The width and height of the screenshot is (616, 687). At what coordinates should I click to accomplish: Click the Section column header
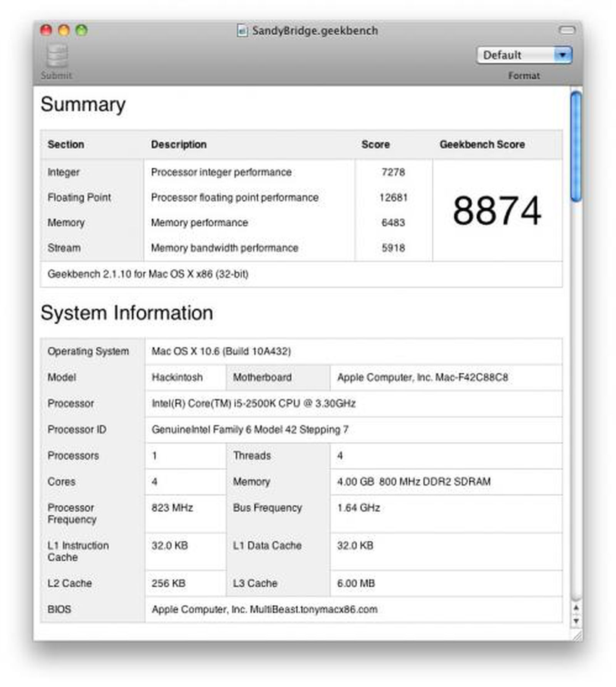tap(66, 144)
